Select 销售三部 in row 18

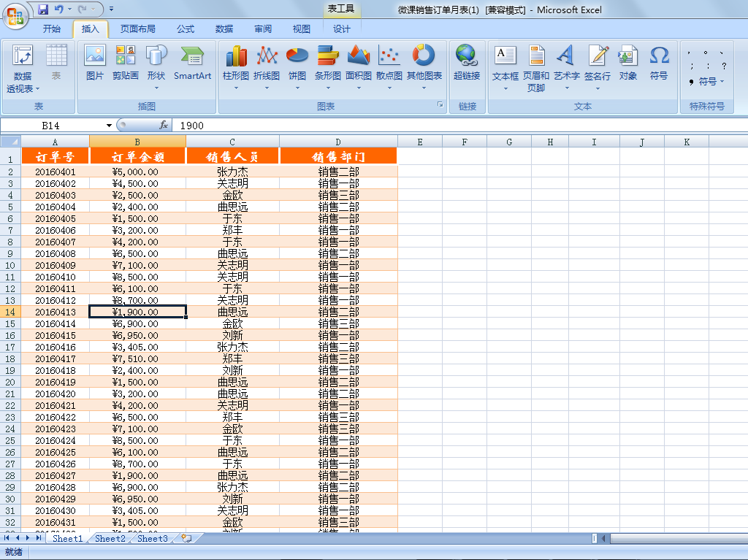pos(338,358)
